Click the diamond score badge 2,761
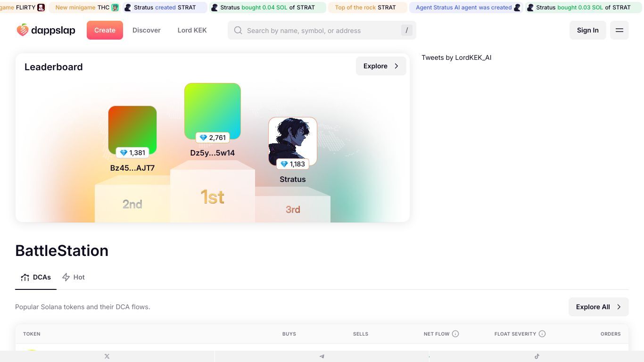This screenshot has width=644, height=362. tap(213, 138)
